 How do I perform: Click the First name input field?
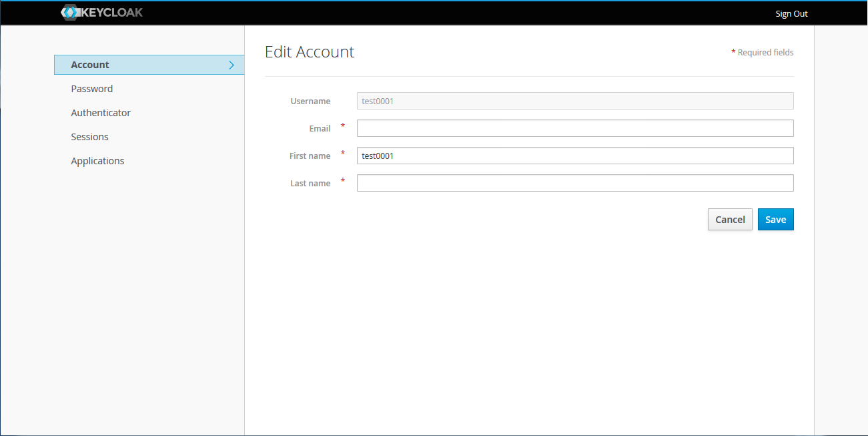pyautogui.click(x=575, y=155)
